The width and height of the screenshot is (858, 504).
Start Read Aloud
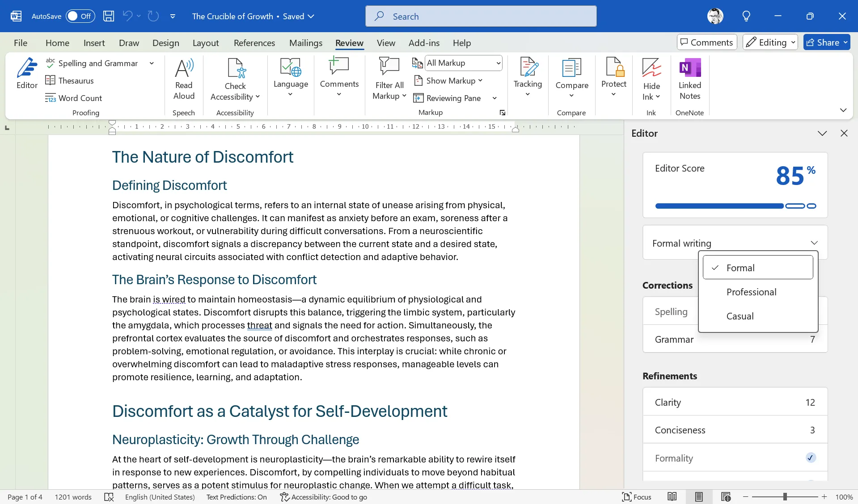point(184,80)
